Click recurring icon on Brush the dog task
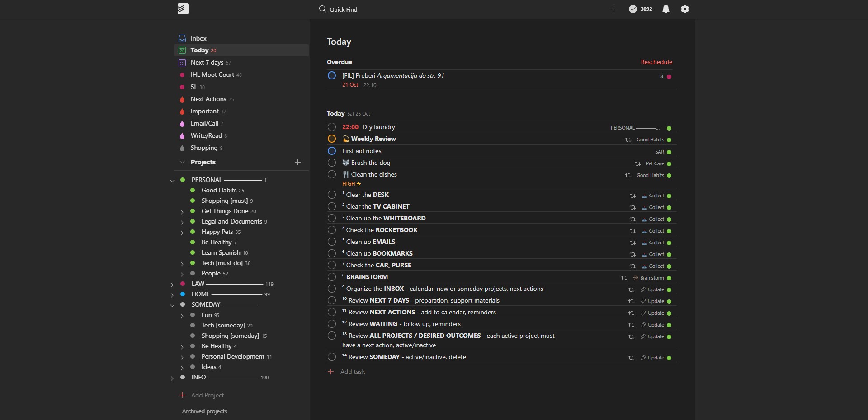Screen dimensions: 868x420 [x=637, y=163]
